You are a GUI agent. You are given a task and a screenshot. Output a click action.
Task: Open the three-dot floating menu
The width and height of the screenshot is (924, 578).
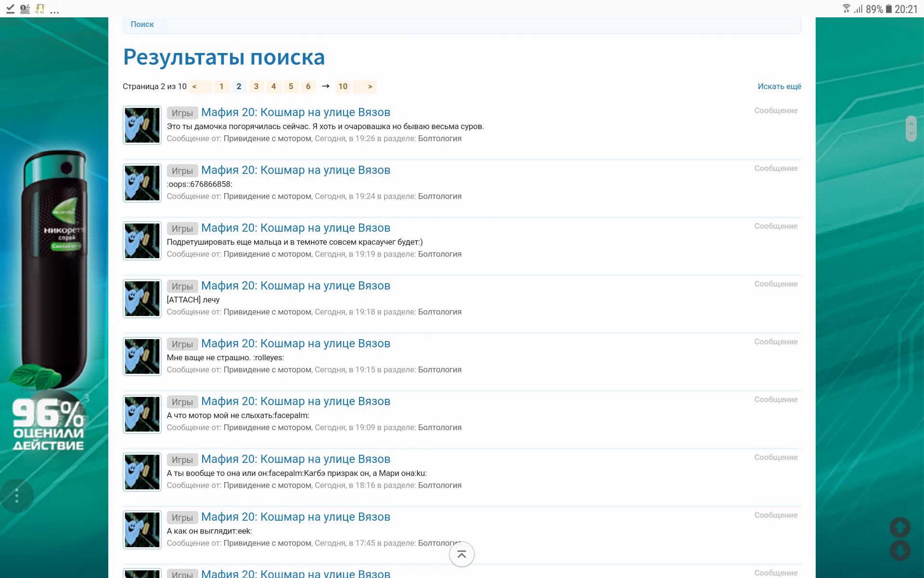tap(17, 495)
